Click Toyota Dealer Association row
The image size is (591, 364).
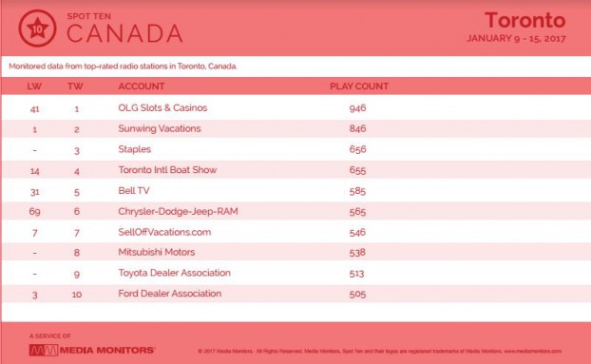click(295, 273)
